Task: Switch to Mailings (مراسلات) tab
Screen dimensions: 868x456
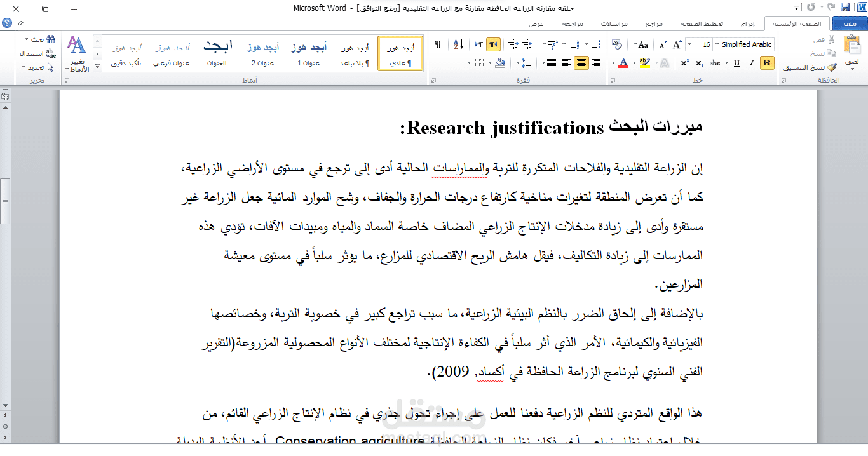Action: coord(614,23)
